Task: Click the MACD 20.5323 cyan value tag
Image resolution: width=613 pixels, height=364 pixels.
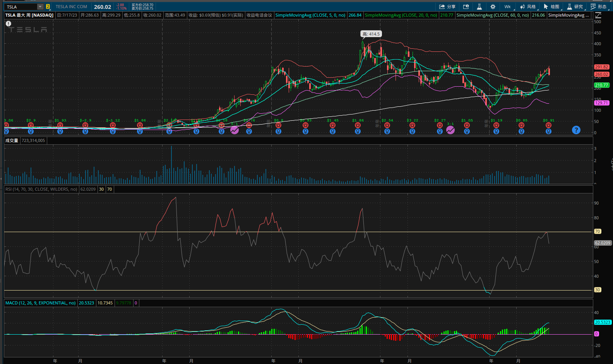Action: tap(603, 322)
